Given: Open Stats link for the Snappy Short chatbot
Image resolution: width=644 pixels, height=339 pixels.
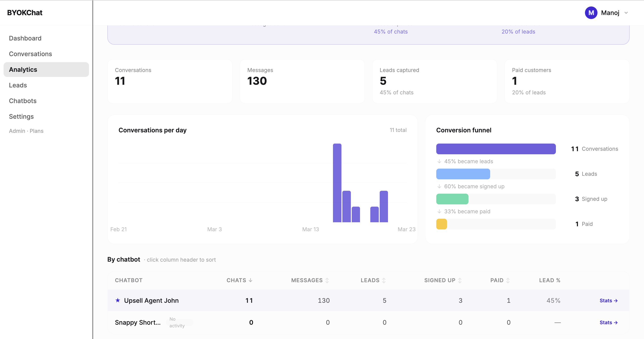Looking at the screenshot, I should [x=608, y=322].
